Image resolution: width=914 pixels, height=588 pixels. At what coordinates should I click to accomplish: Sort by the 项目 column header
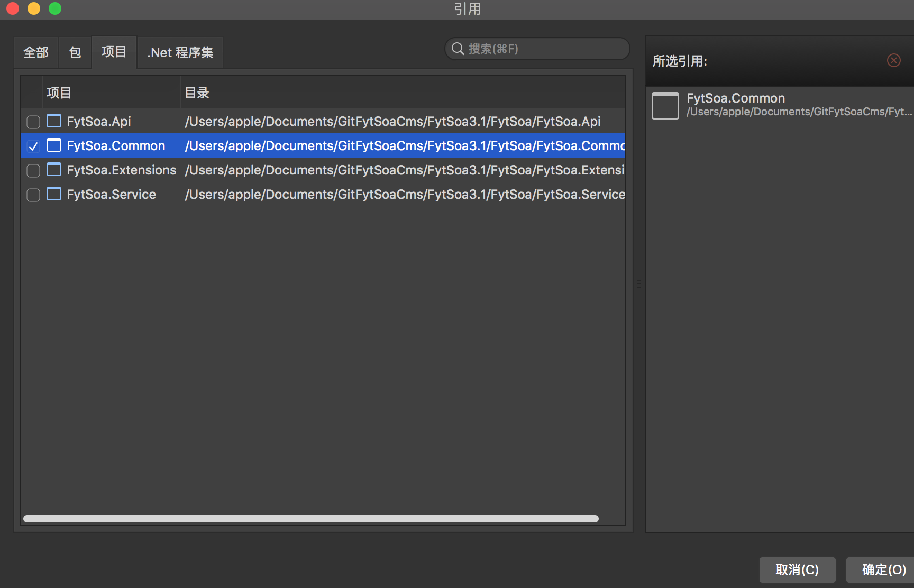coord(112,93)
